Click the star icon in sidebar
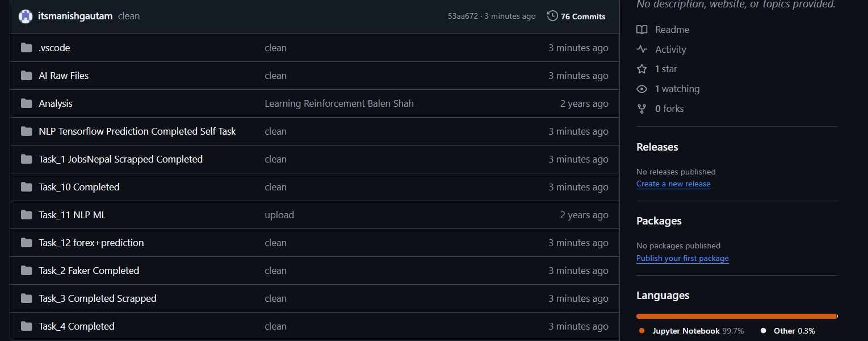 click(x=642, y=69)
